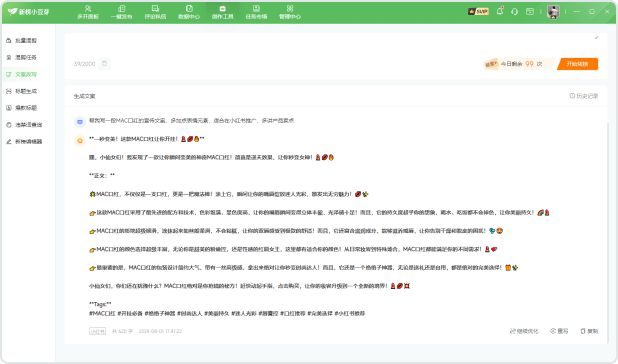This screenshot has width=618, height=364.
Task: Click the 小红书 platform tag
Action: click(97, 331)
